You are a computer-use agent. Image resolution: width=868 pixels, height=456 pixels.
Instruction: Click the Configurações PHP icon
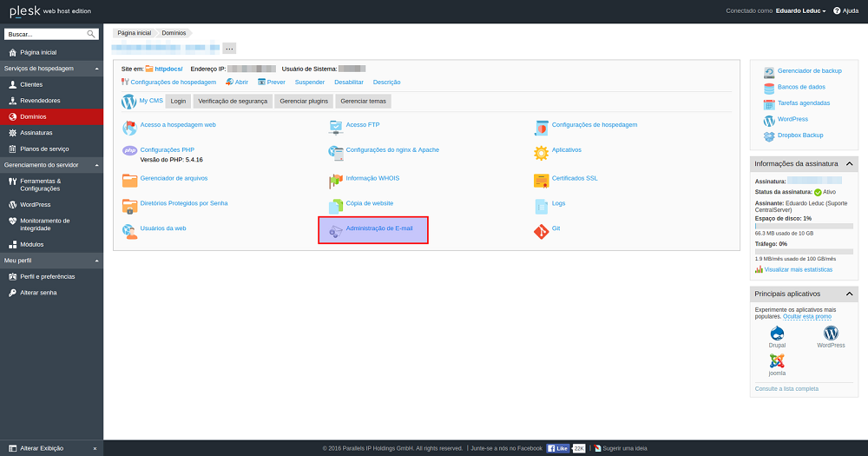[x=129, y=151]
